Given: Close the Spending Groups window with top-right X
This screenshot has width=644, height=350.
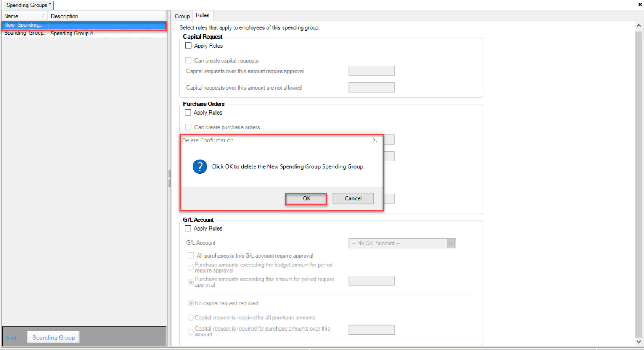Looking at the screenshot, I should 640,5.
